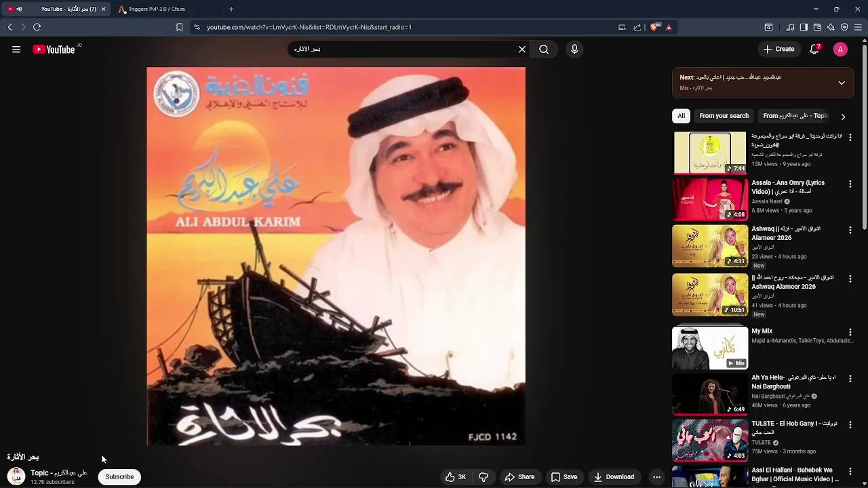Image resolution: width=868 pixels, height=488 pixels.
Task: Click the Download button
Action: tap(614, 477)
